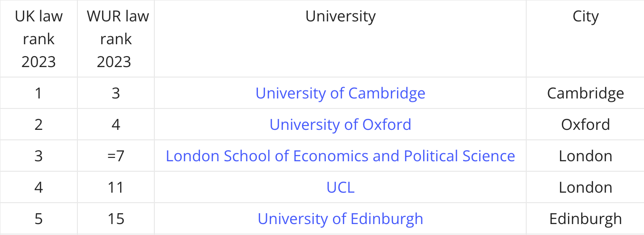The height and width of the screenshot is (235, 644).
Task: Click the Edinburgh city cell
Action: (x=586, y=219)
